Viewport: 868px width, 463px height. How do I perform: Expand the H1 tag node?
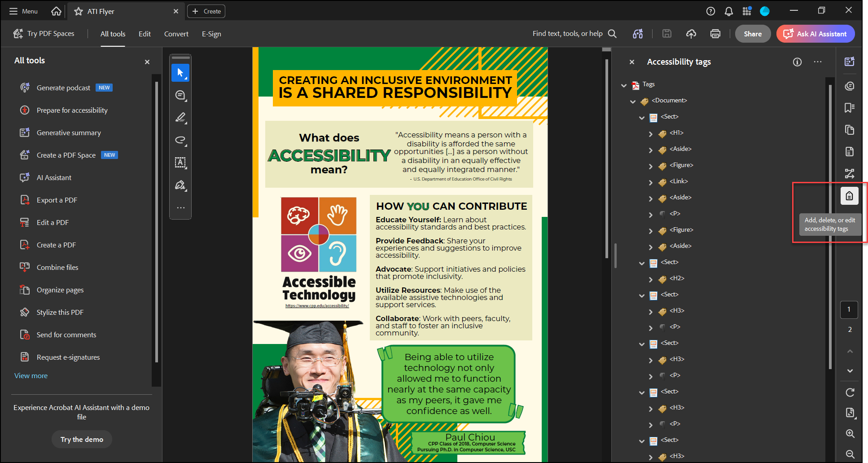coord(651,134)
